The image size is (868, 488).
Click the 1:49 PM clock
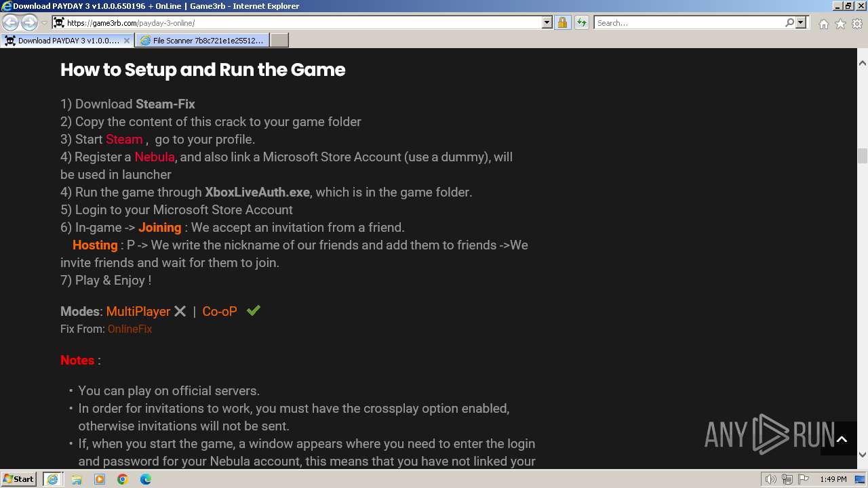833,479
